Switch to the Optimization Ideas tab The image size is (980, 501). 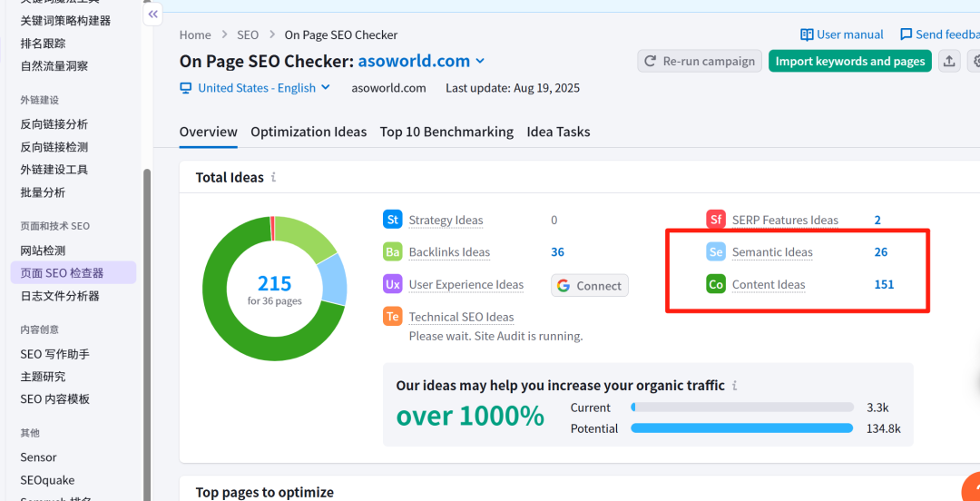pos(309,132)
